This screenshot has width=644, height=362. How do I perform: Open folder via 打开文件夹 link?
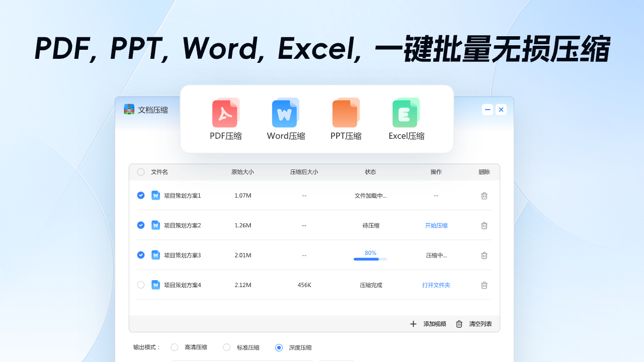(436, 285)
